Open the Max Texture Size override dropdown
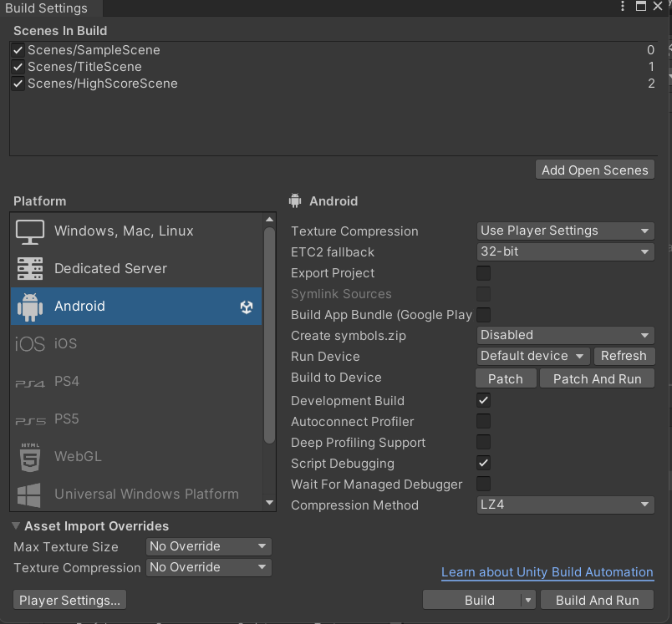 tap(208, 546)
